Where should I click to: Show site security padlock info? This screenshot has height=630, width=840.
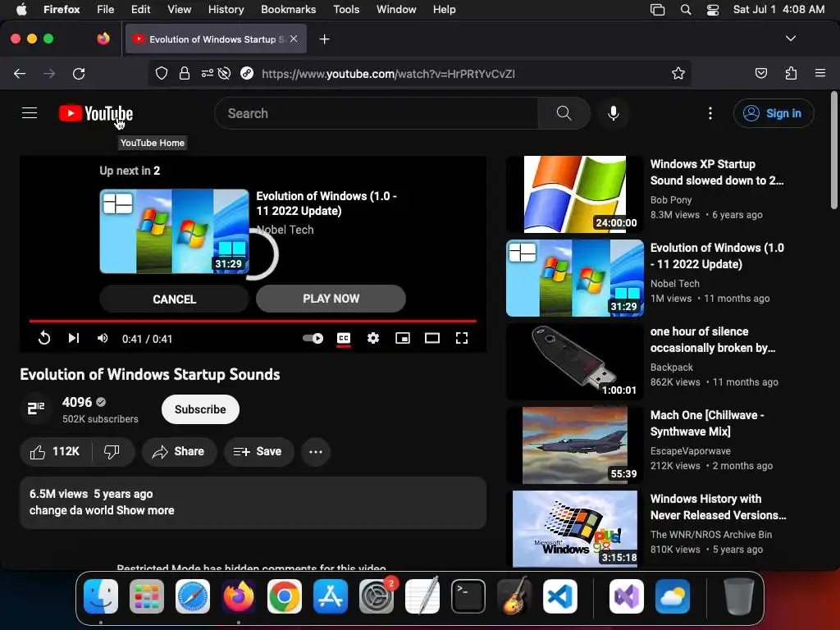(x=185, y=73)
